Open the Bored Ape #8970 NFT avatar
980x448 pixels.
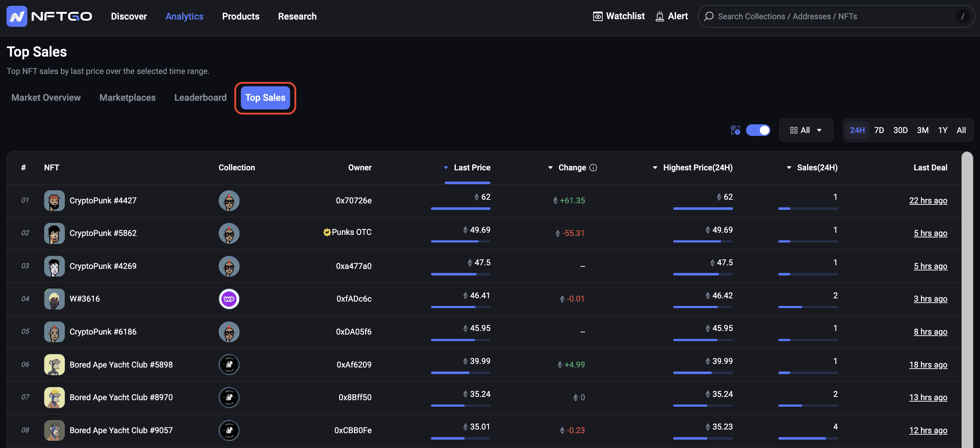[x=54, y=397]
